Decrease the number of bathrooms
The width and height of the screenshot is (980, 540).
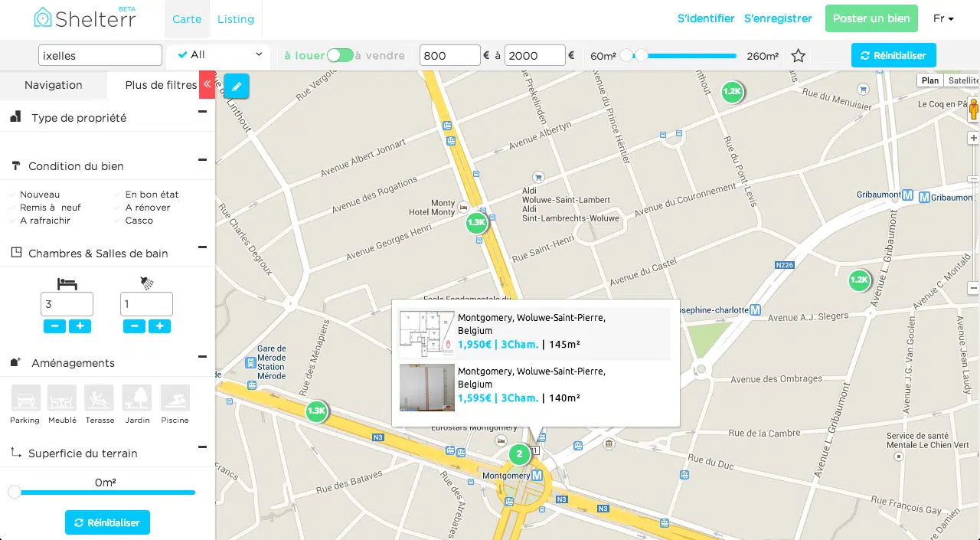click(134, 326)
